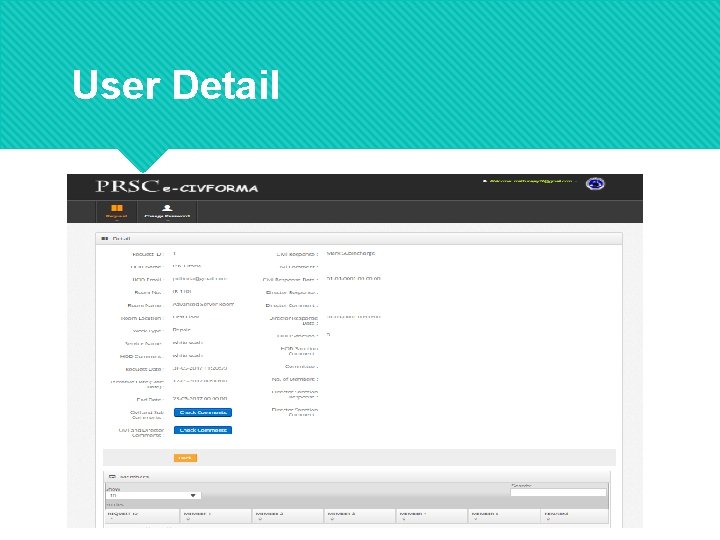720x540 pixels.
Task: Click the lower blue Check Comments button beside Civil and Director Comments
Action: [203, 430]
